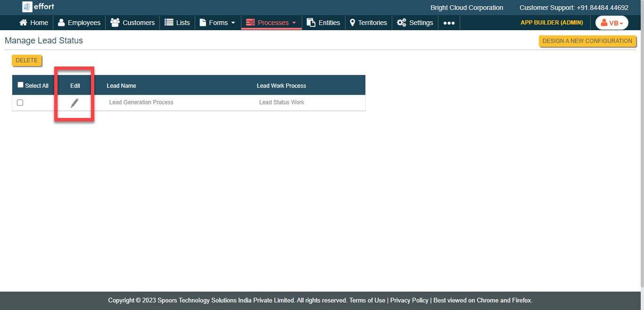Screen dimensions: 644x310
Task: Show more menu items via three dots
Action: click(x=449, y=23)
